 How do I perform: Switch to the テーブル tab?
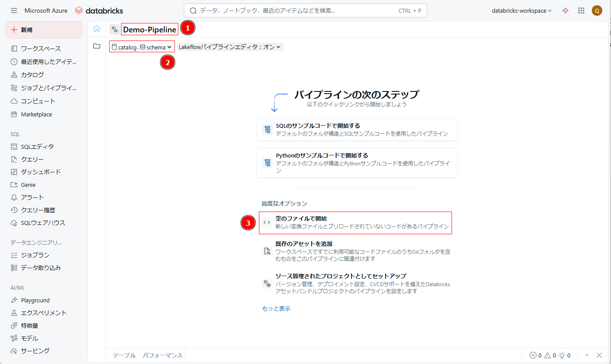(124, 356)
